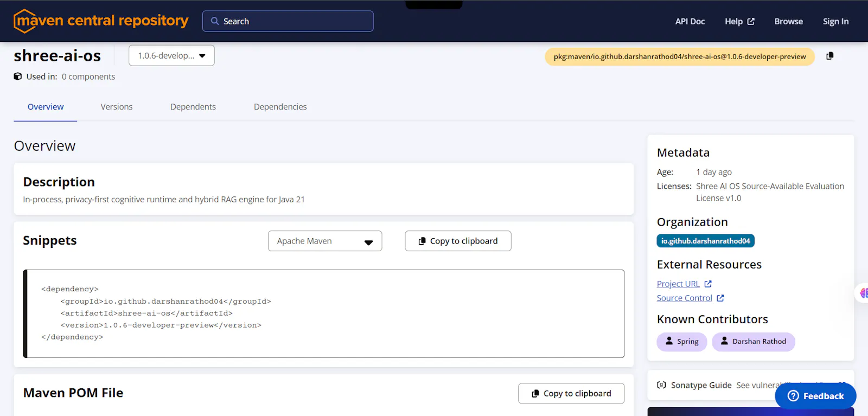This screenshot has width=868, height=416.
Task: Copy the package URL using the clipboard icon
Action: click(x=829, y=56)
